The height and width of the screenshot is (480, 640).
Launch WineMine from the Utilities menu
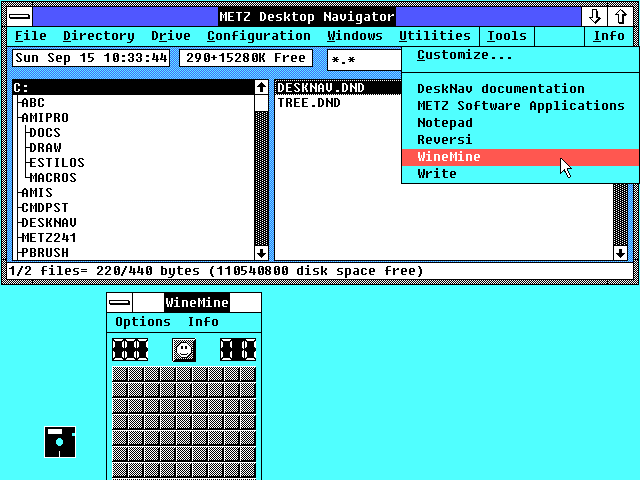point(449,157)
